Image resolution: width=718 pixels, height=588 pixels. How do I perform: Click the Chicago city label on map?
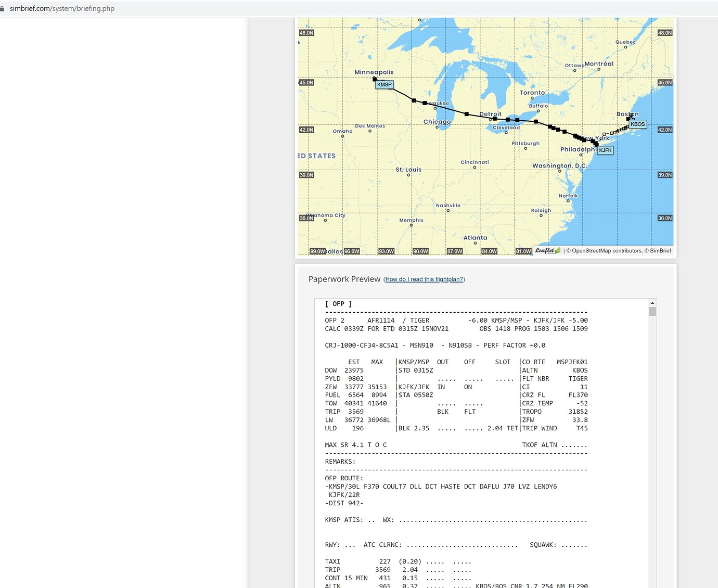click(x=437, y=122)
